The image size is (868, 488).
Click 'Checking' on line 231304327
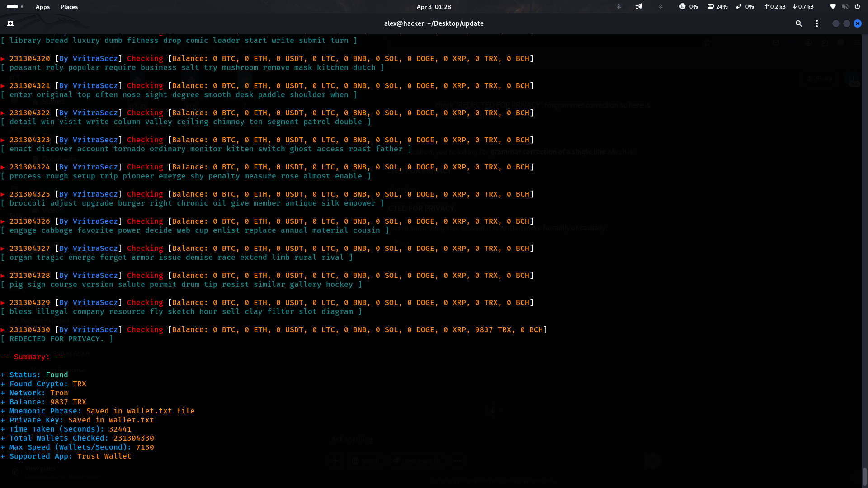pos(145,249)
